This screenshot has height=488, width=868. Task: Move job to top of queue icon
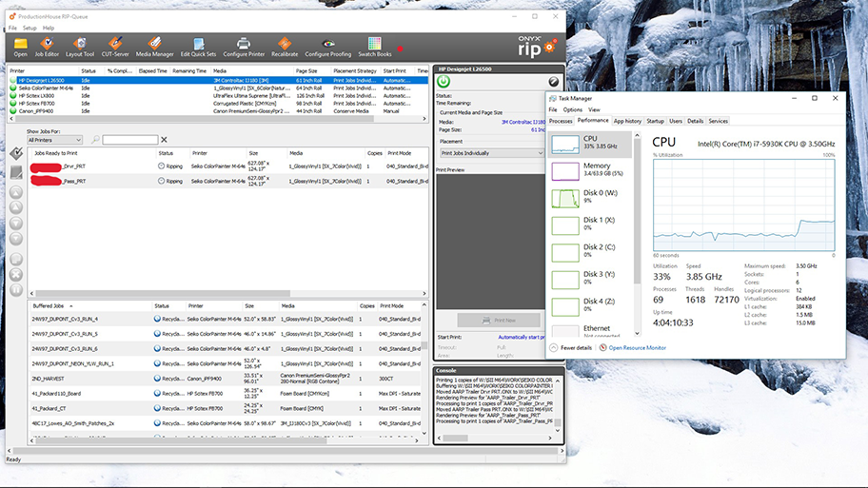point(16,192)
